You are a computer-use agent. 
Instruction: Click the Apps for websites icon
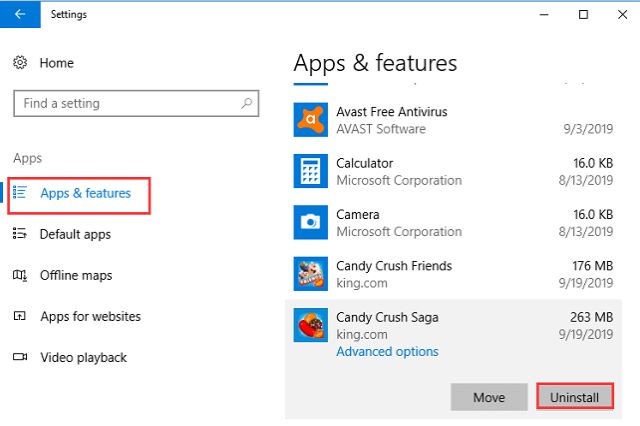pos(20,316)
